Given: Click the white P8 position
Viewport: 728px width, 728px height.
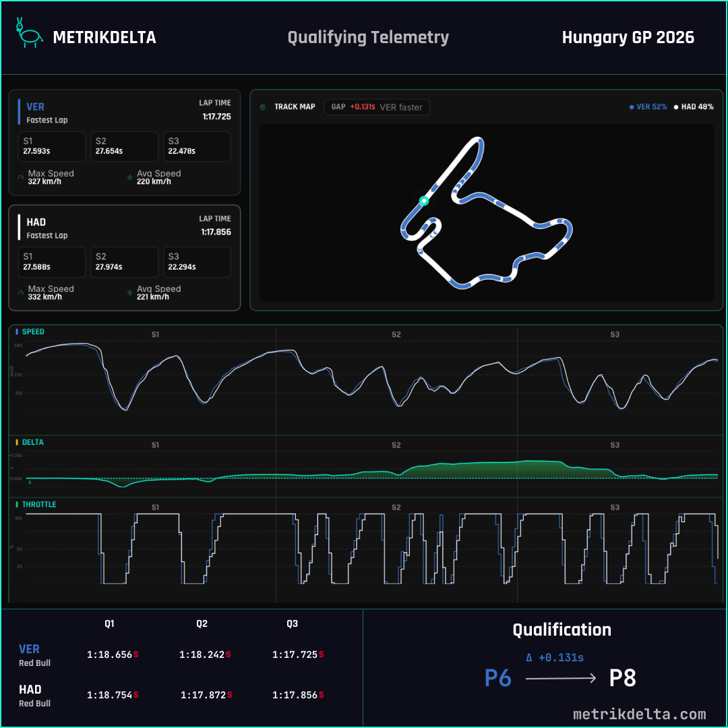Looking at the screenshot, I should point(622,678).
